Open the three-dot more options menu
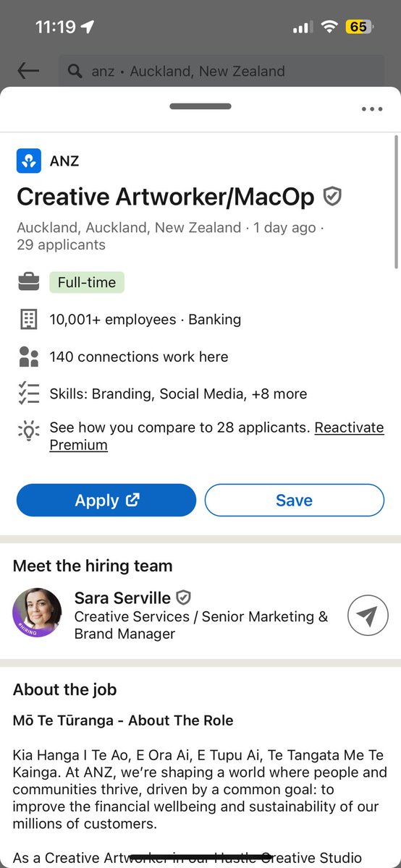Viewport: 401px width, 868px height. [371, 109]
